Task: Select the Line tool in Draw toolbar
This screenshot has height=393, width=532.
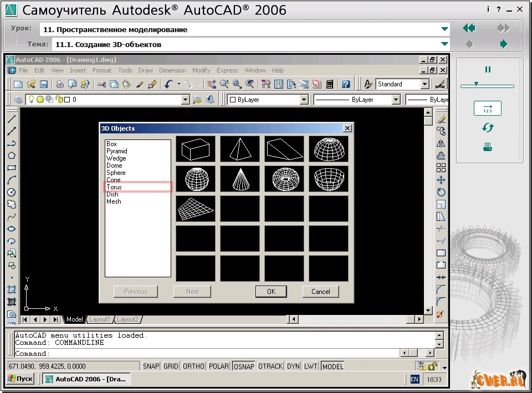Action: 11,119
